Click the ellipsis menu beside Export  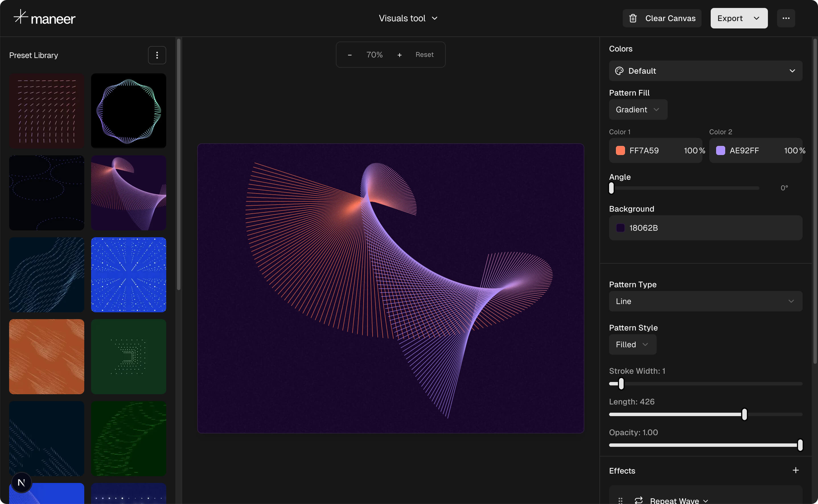click(x=786, y=18)
